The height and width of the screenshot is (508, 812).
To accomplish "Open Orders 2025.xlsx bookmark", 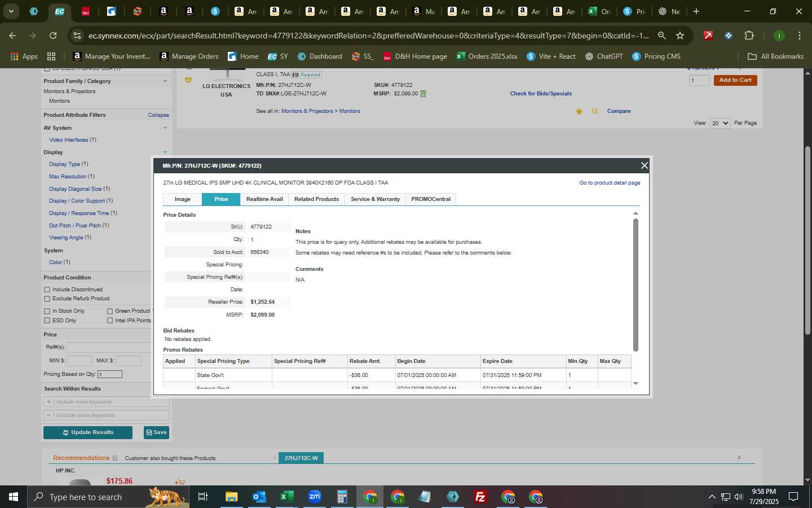I will (487, 56).
